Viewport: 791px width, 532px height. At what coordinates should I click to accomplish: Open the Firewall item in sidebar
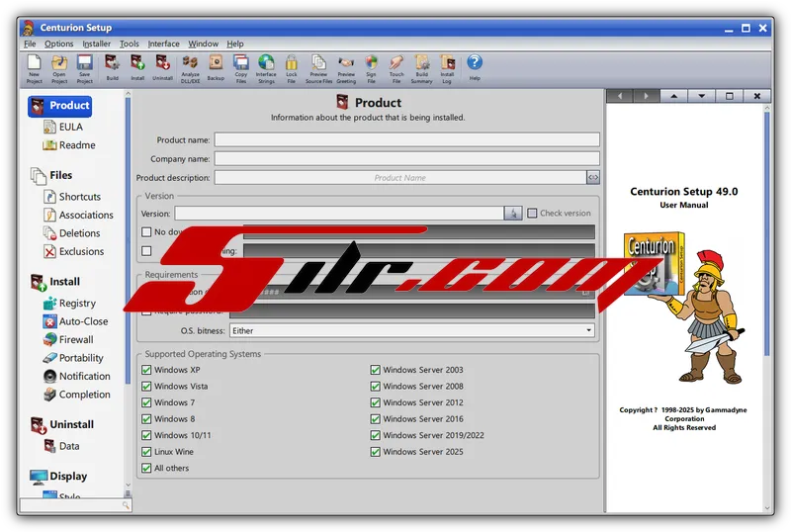click(x=68, y=340)
